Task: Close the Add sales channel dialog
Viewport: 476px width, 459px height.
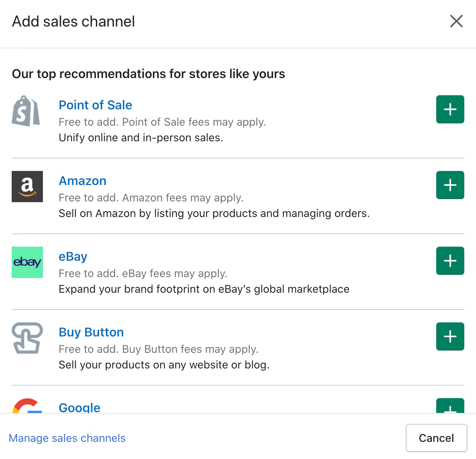Action: pos(456,21)
